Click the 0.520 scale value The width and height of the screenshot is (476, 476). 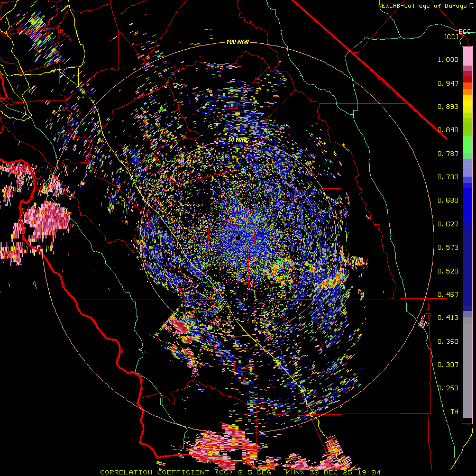[448, 271]
